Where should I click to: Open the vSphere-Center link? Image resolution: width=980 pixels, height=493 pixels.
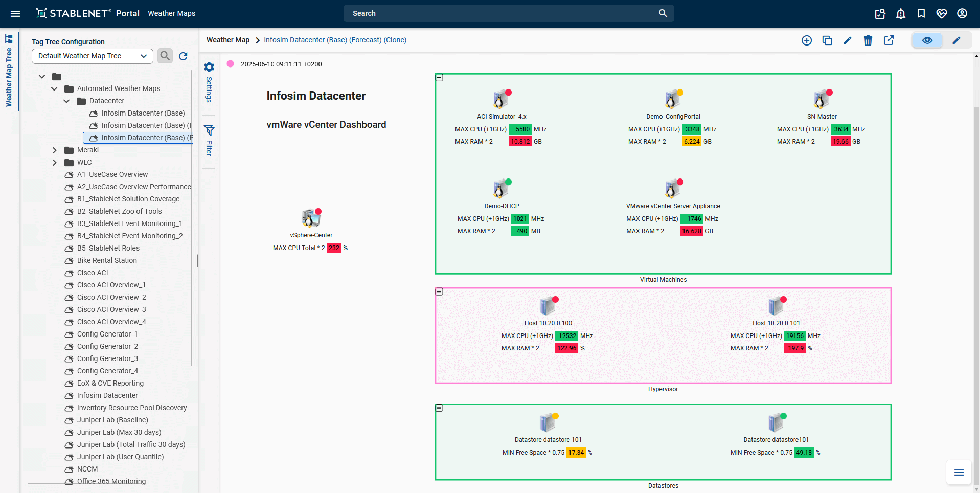pos(311,235)
